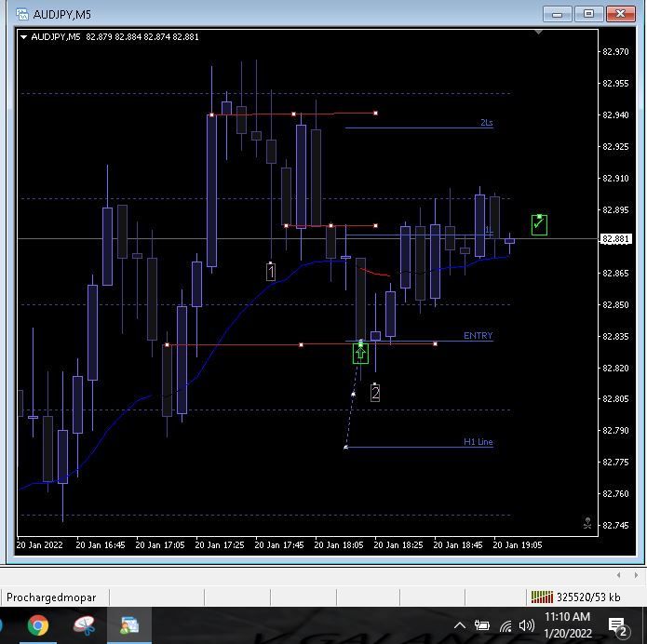Show hidden system tray icons chevron
This screenshot has width=647, height=644.
click(x=460, y=625)
